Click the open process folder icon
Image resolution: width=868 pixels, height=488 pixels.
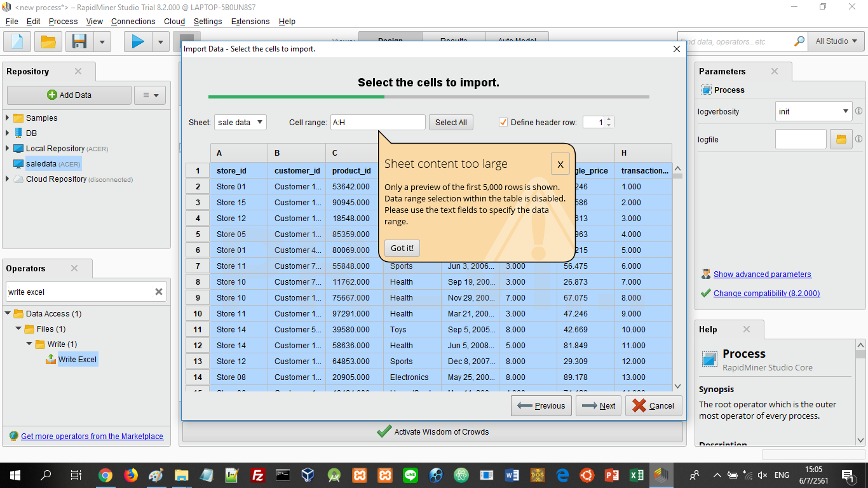(48, 42)
